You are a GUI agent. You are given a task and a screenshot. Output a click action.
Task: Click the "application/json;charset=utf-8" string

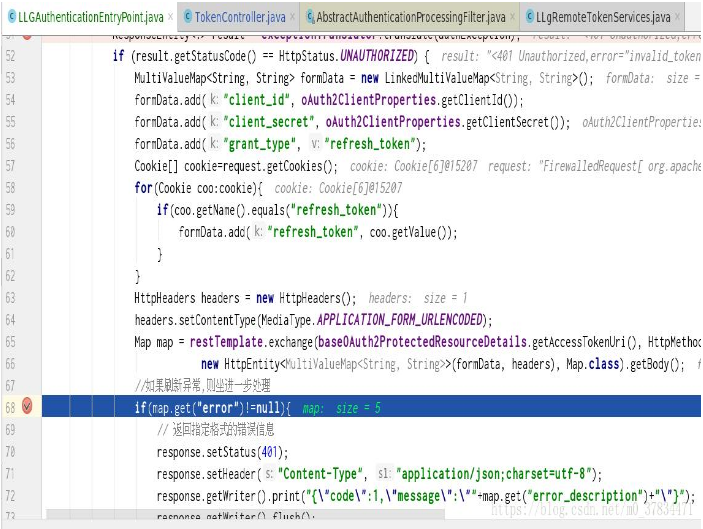pos(495,474)
